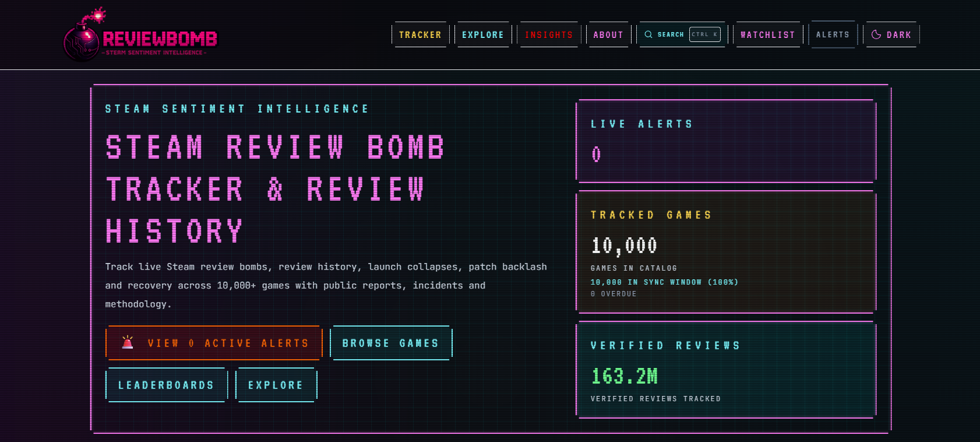Click the siren icon on active alerts button
980x442 pixels.
pos(128,342)
